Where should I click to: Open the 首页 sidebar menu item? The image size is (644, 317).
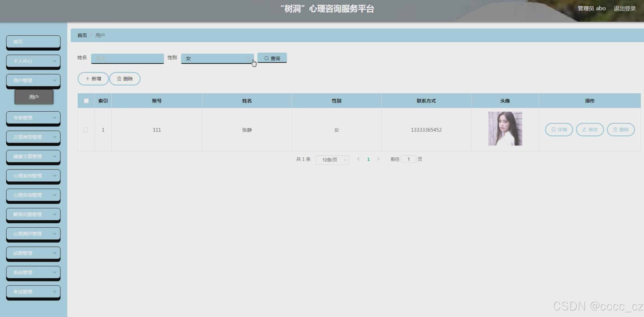[33, 42]
